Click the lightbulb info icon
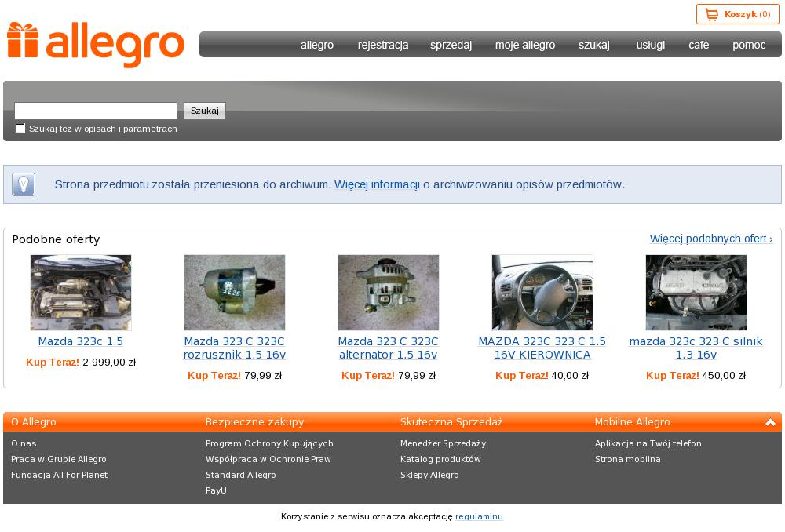The width and height of the screenshot is (785, 532). [x=24, y=184]
